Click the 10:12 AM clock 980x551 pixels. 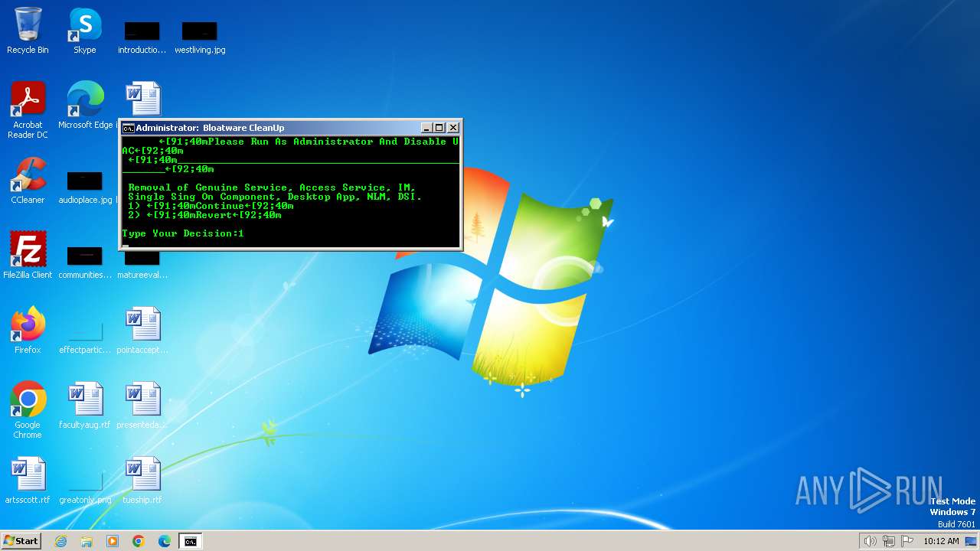tap(941, 541)
